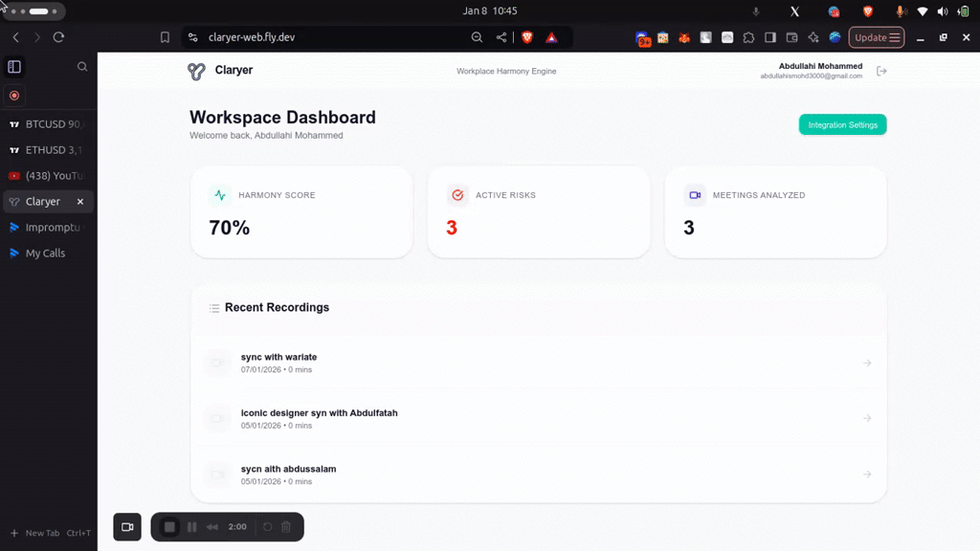Click arrow on 'sync with wariate' row

pyautogui.click(x=867, y=363)
